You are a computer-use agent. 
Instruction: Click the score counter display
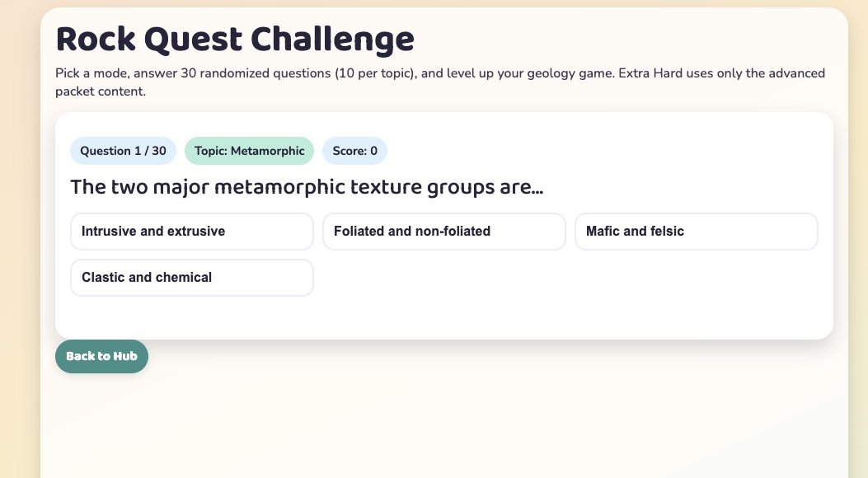pos(354,151)
